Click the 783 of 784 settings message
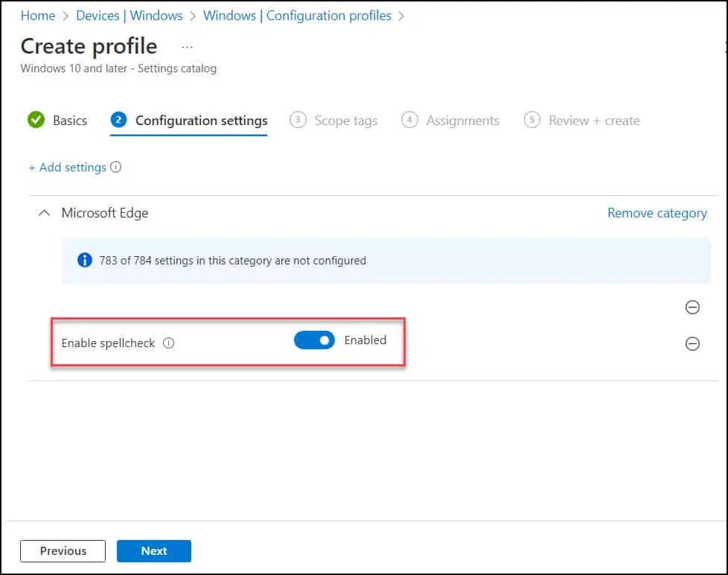Image resolution: width=728 pixels, height=575 pixels. [x=232, y=261]
